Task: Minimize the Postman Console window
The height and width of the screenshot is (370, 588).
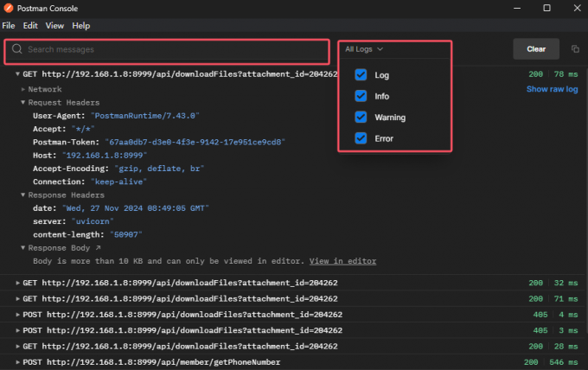Action: [517, 8]
